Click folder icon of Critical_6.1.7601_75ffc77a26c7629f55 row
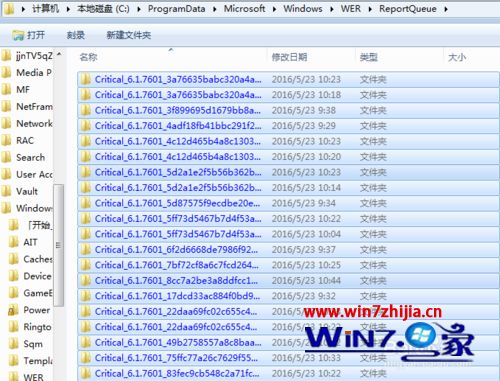Viewport: 500px width, 381px height. pos(86,358)
